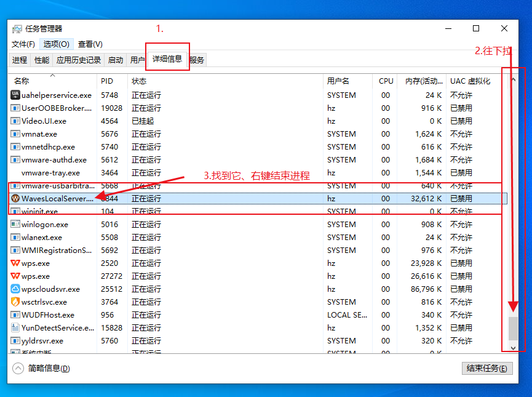Select the wlanext.exe name text
The width and height of the screenshot is (532, 397).
pyautogui.click(x=42, y=238)
